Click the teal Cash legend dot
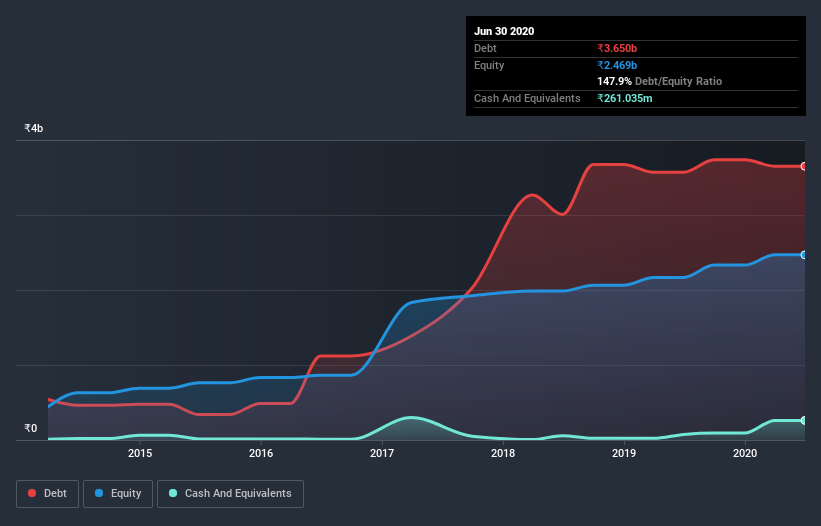 coord(173,493)
